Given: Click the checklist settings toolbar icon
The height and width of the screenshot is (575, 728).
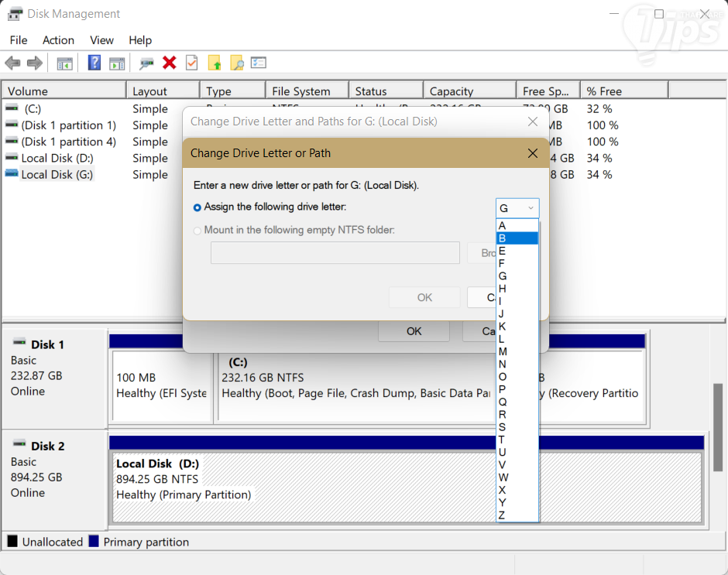Looking at the screenshot, I should click(x=259, y=62).
